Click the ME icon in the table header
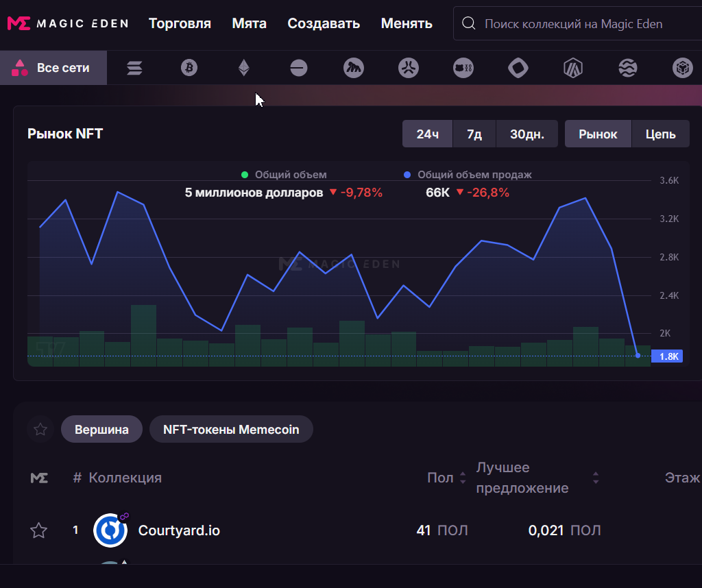Viewport: 702px width, 588px height. click(39, 478)
